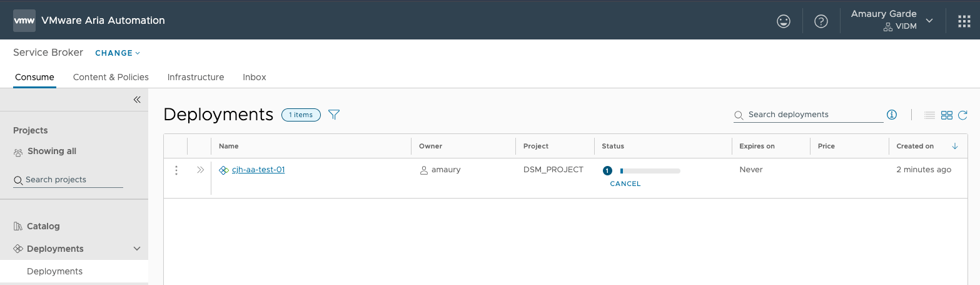Switch to the Infrastructure tab
This screenshot has height=285, width=980.
(196, 77)
